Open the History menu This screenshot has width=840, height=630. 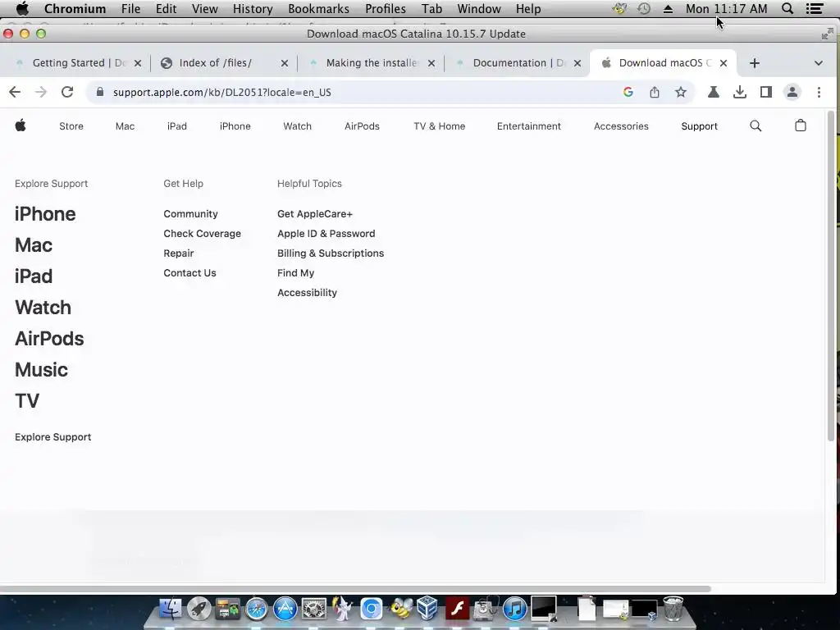[253, 8]
